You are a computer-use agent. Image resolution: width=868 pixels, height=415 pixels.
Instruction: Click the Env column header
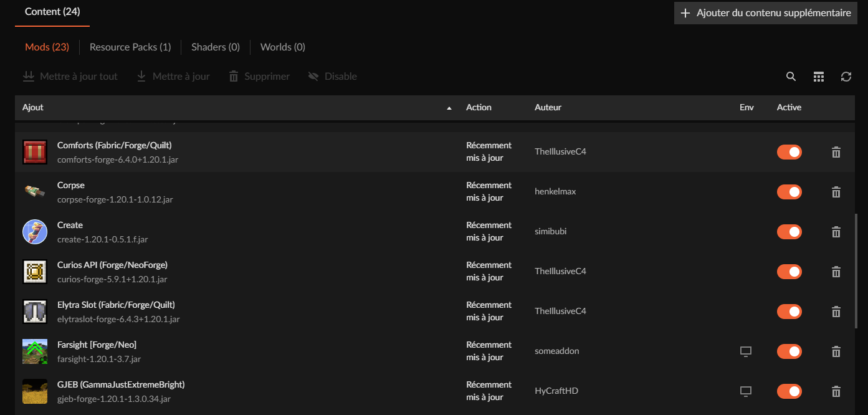pyautogui.click(x=746, y=108)
